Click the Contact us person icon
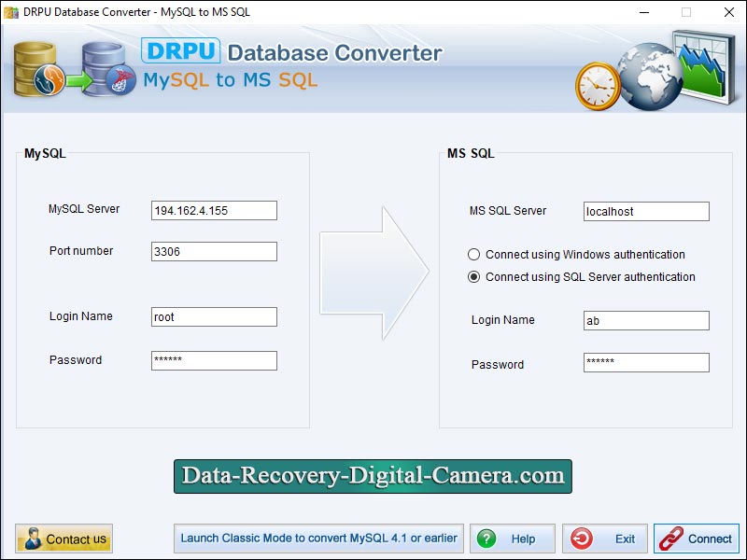Image resolution: width=747 pixels, height=560 pixels. [x=35, y=539]
